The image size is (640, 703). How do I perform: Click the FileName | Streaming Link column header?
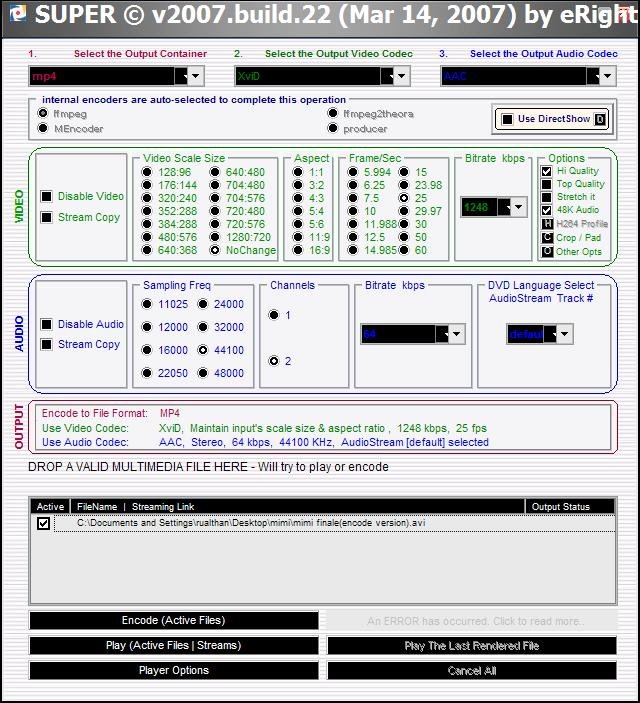point(298,507)
